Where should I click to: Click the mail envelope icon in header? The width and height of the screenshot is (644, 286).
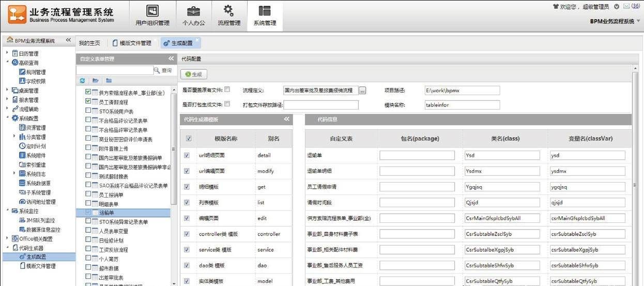point(626,7)
